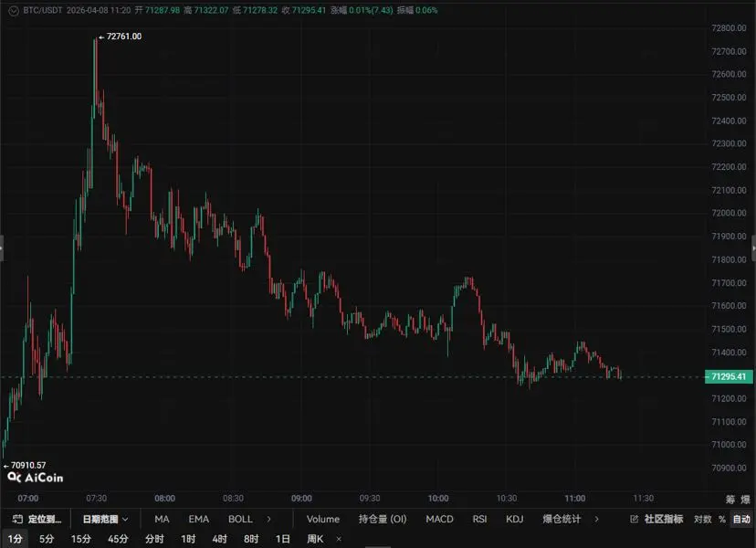756x548 pixels.
Task: Show more sub-indicators arrow after 爆仓统计
Action: tap(596, 519)
